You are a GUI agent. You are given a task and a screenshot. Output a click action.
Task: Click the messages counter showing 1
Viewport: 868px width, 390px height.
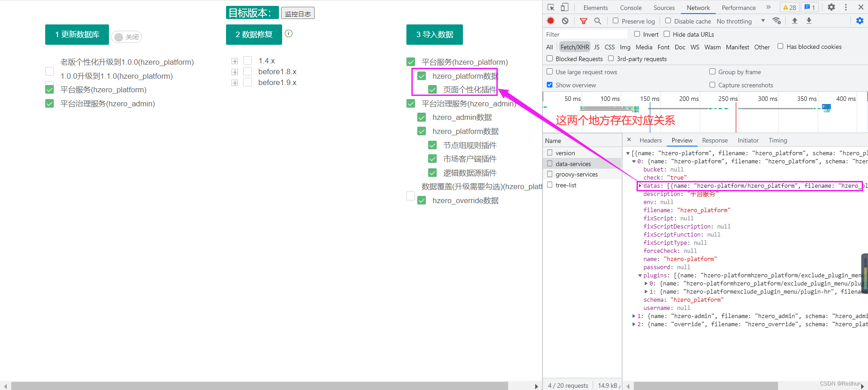pos(810,7)
